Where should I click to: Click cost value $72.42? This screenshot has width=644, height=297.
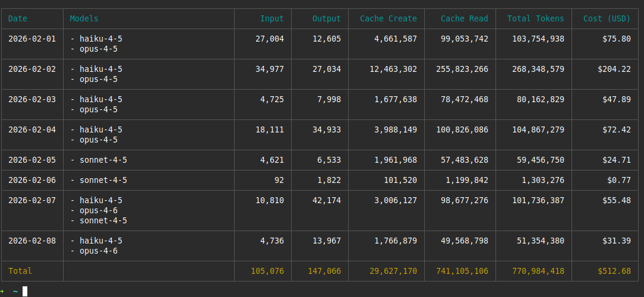tap(617, 130)
